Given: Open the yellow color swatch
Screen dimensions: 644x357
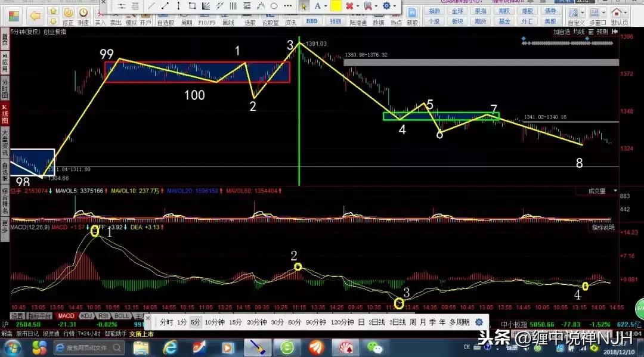Looking at the screenshot, I should [335, 6].
